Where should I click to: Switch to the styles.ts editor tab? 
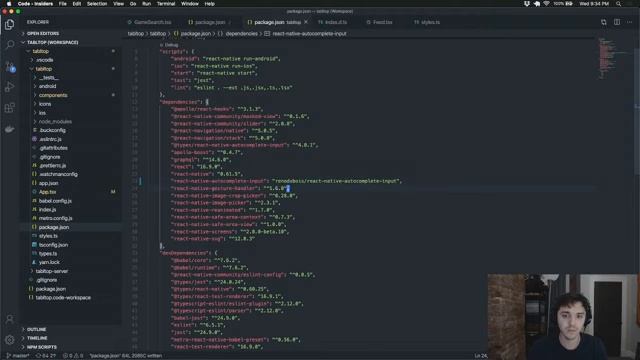(427, 22)
